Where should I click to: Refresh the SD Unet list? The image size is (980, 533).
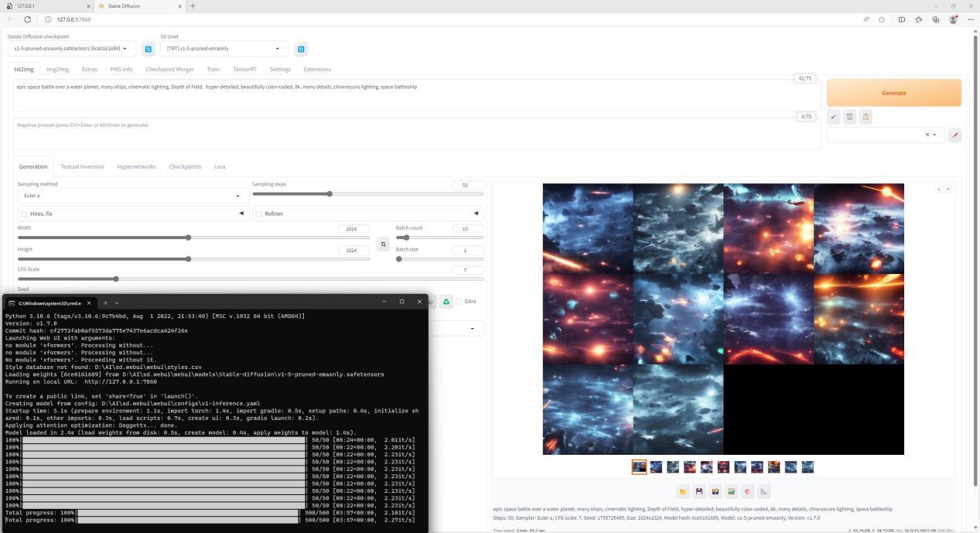pos(302,49)
